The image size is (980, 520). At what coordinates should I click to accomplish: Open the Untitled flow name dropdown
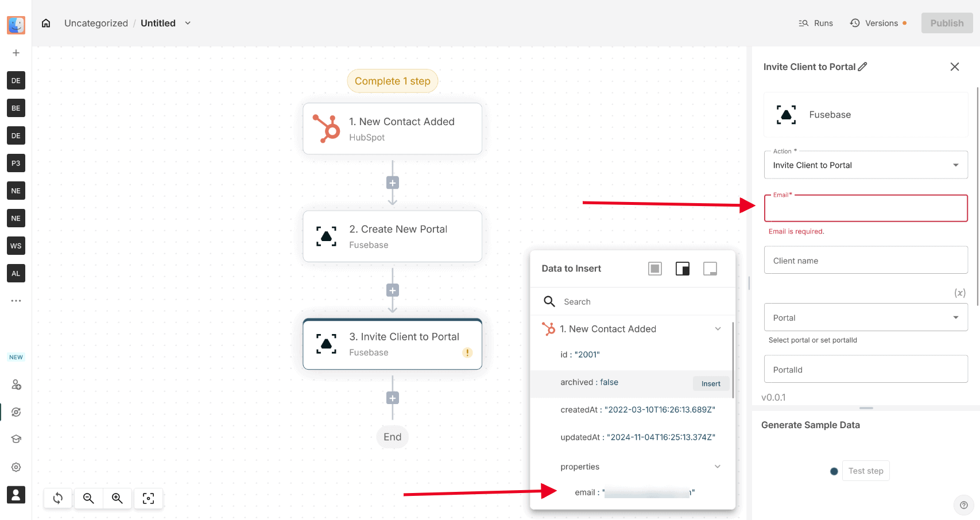tap(188, 23)
